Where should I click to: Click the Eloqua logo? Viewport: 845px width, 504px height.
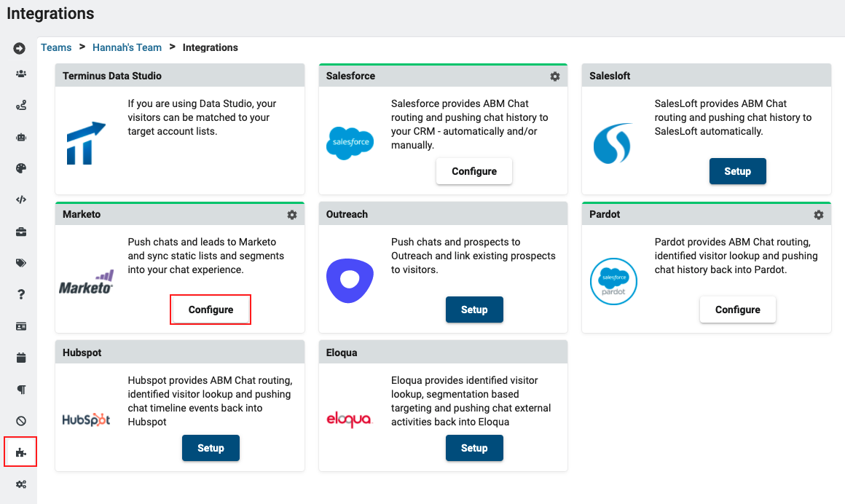349,420
